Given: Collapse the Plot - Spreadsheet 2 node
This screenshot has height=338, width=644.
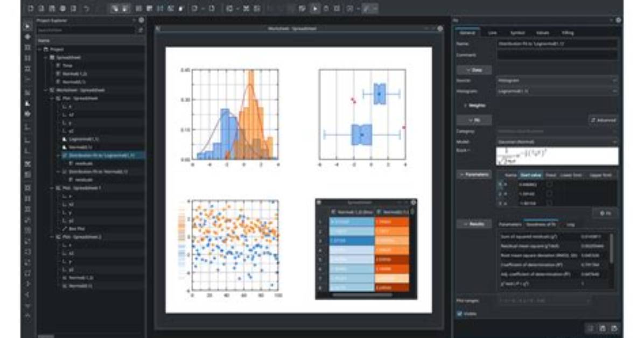Looking at the screenshot, I should [52, 237].
